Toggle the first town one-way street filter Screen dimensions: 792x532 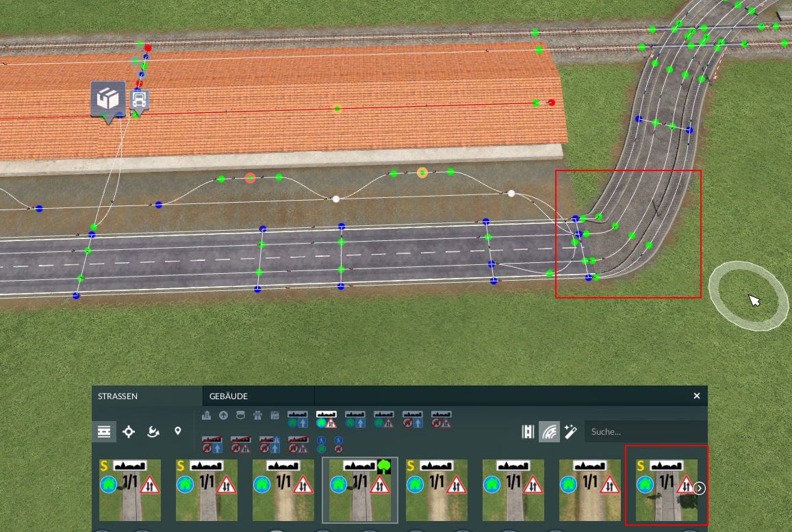(x=298, y=419)
